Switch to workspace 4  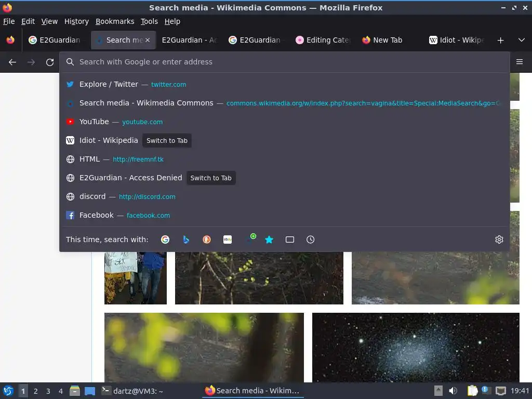point(61,391)
